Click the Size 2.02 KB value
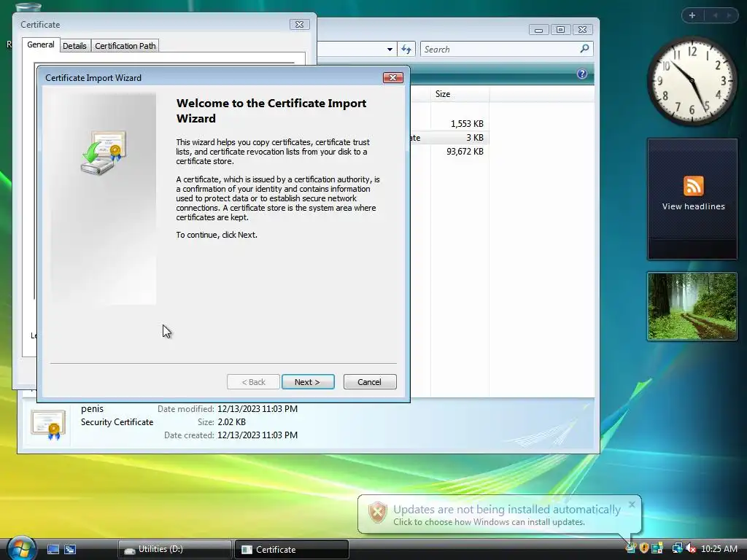Screen dimensions: 747x560 point(231,422)
